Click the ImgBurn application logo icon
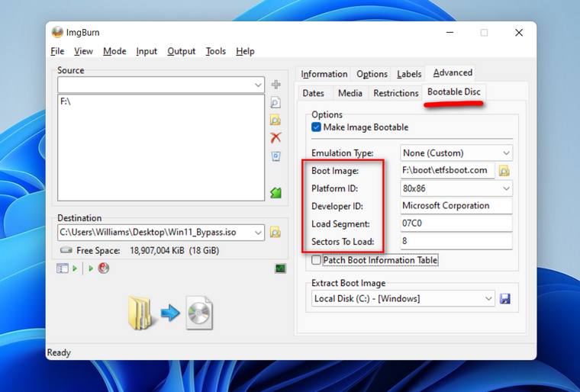This screenshot has width=580, height=392. (57, 32)
